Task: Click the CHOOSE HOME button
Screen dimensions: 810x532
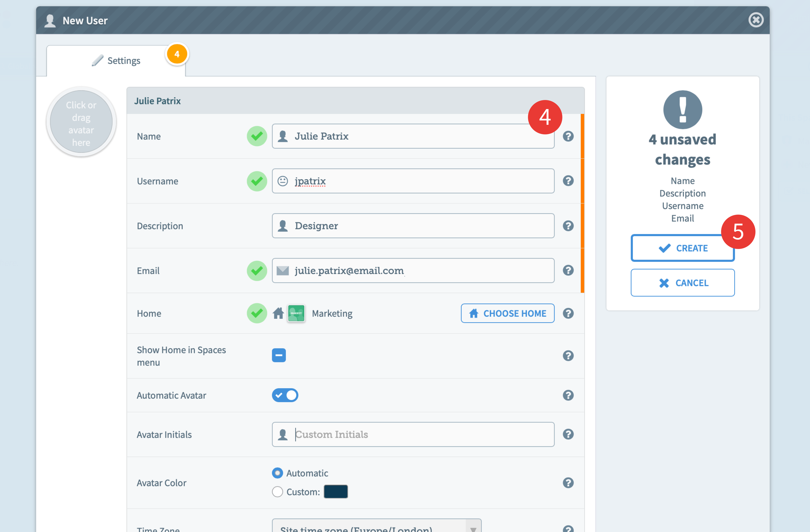Action: point(507,313)
